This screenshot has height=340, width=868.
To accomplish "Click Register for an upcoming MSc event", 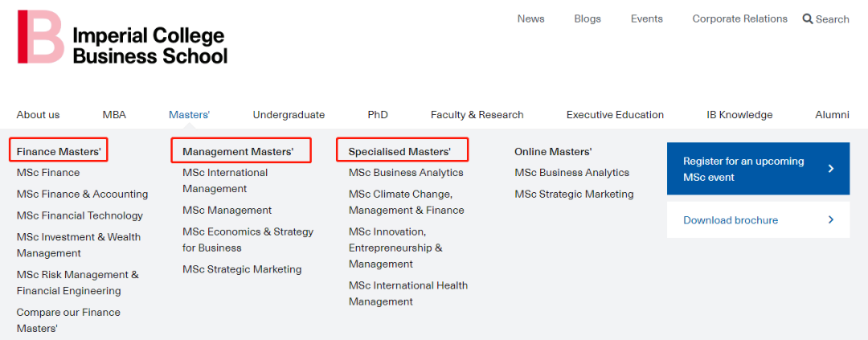I will click(x=759, y=169).
